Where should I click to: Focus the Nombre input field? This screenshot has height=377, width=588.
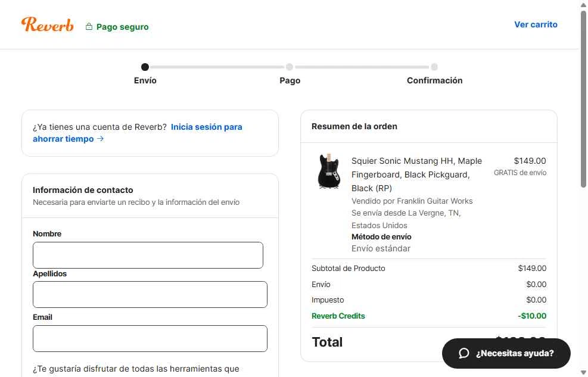(148, 255)
